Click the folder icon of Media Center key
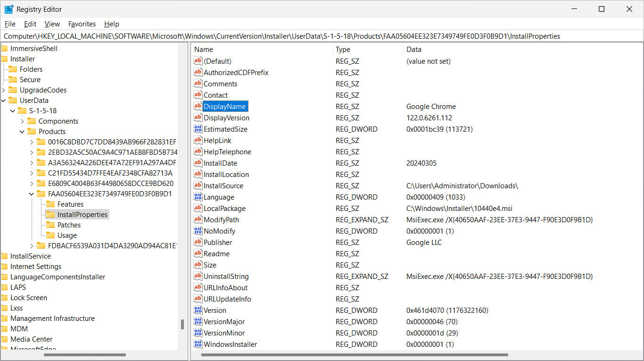The height and width of the screenshot is (361, 644). click(5, 339)
